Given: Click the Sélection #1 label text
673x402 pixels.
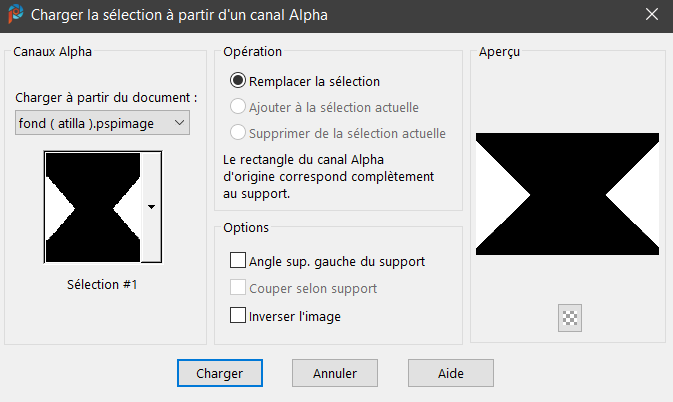Looking at the screenshot, I should click(101, 285).
